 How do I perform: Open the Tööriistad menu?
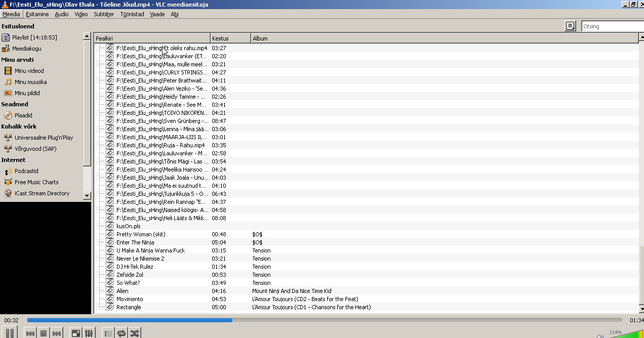point(132,14)
